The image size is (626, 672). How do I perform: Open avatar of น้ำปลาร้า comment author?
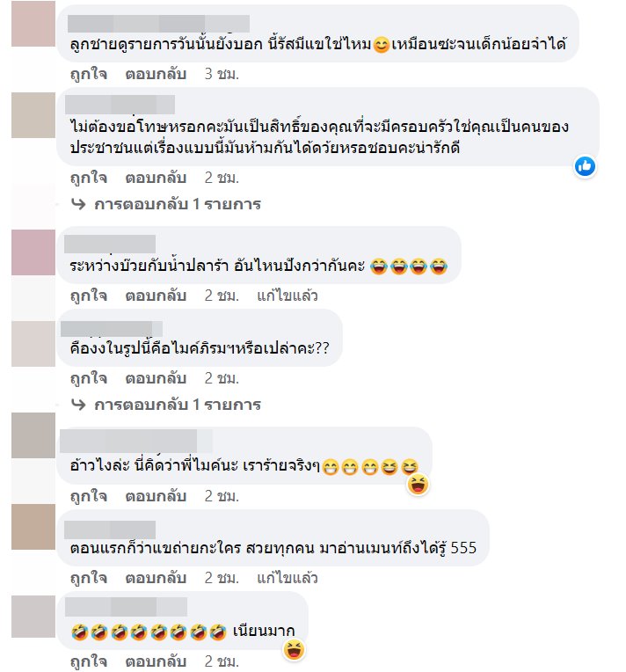(x=33, y=252)
